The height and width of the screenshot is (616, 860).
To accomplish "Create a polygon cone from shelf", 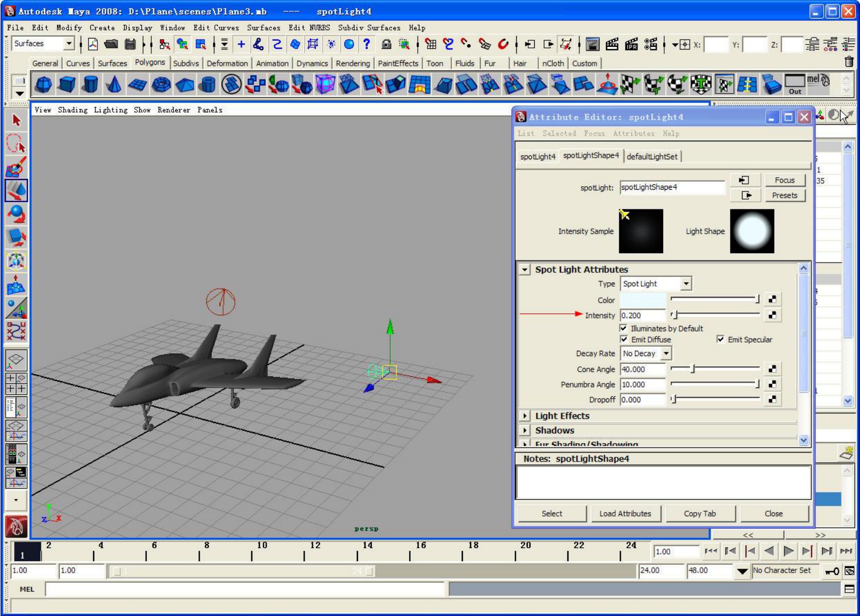I will (x=114, y=85).
